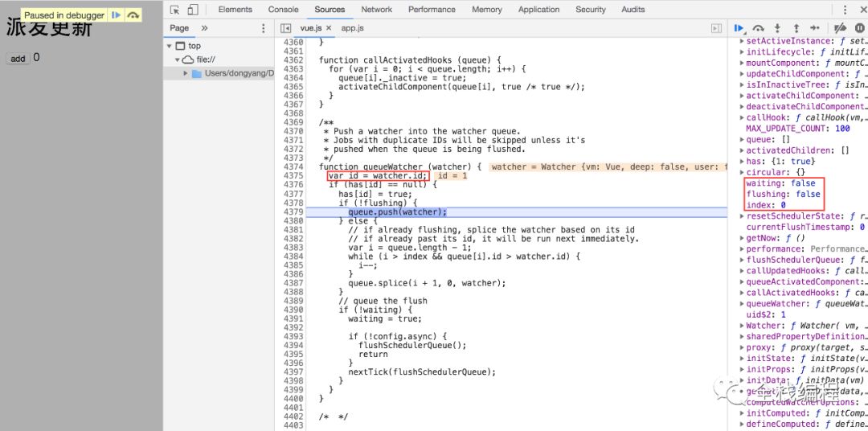868x431 pixels.
Task: Click the queue.splice code on line 4387
Action: click(x=427, y=283)
